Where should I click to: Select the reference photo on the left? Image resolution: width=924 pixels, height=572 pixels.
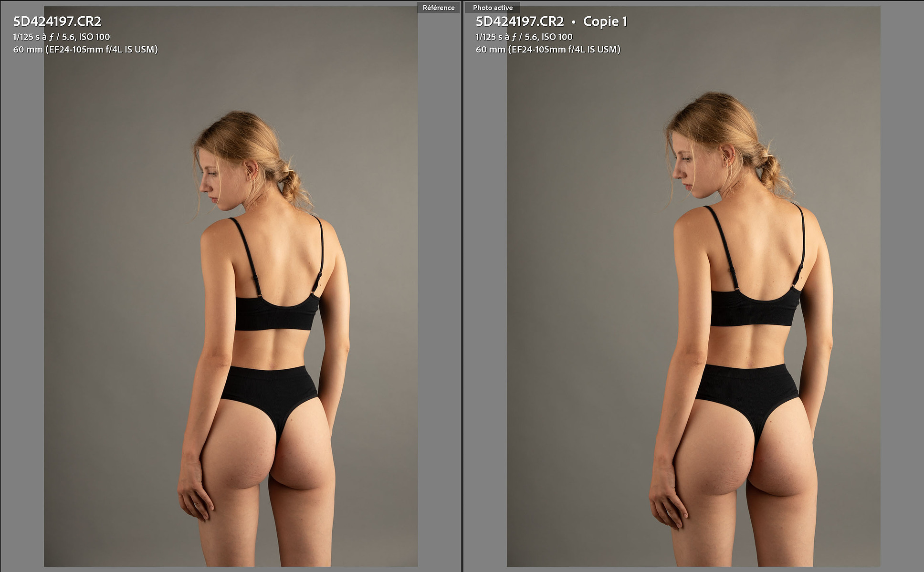pyautogui.click(x=231, y=286)
